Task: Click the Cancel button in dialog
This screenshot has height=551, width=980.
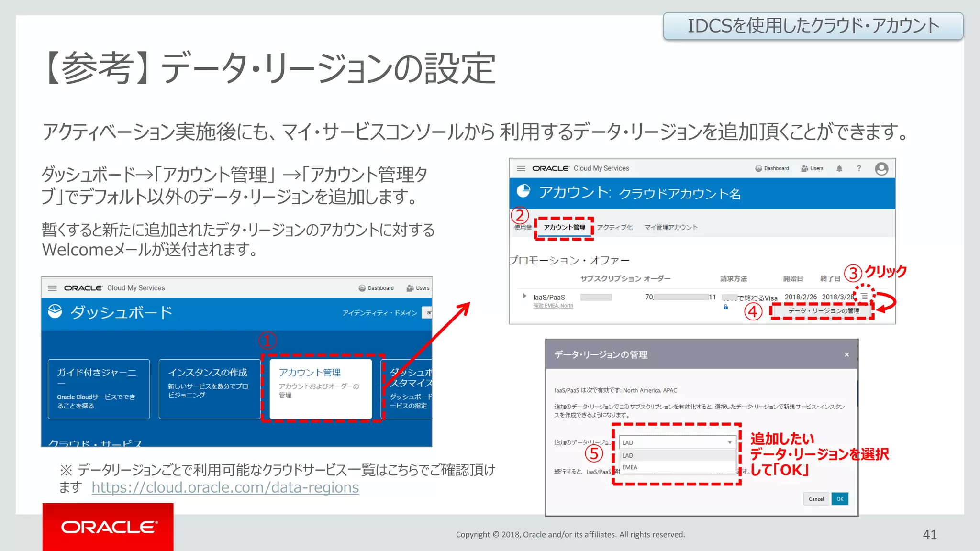Action: (816, 499)
